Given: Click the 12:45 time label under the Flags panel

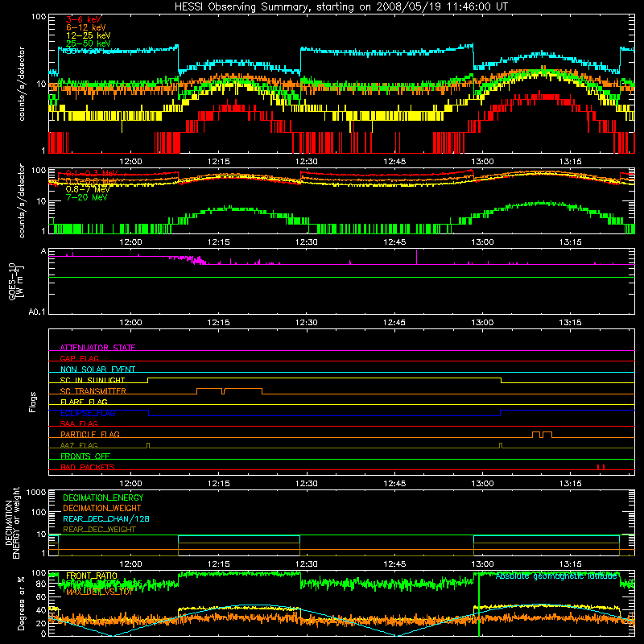Looking at the screenshot, I should click(394, 484).
